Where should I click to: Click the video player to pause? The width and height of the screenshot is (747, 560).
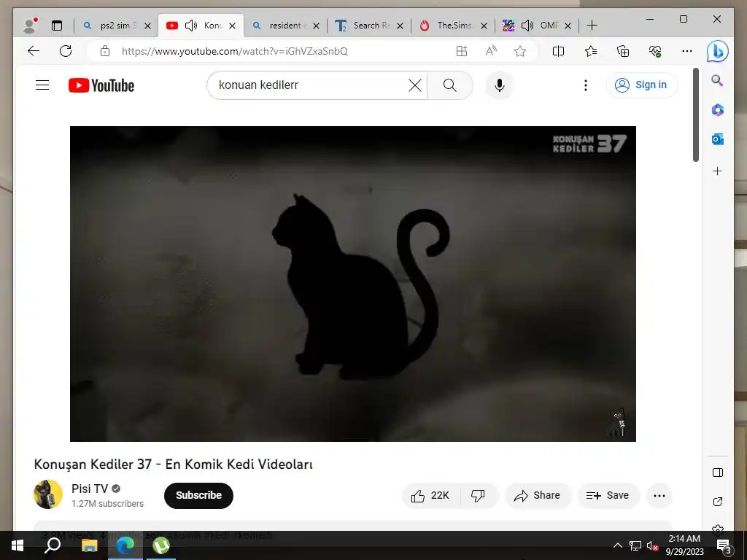pyautogui.click(x=353, y=284)
